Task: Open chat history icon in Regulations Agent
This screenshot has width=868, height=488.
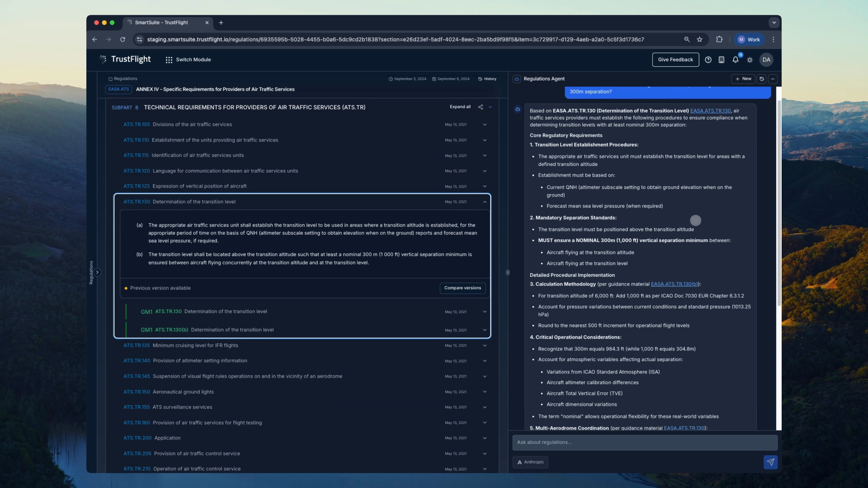Action: coord(762,79)
